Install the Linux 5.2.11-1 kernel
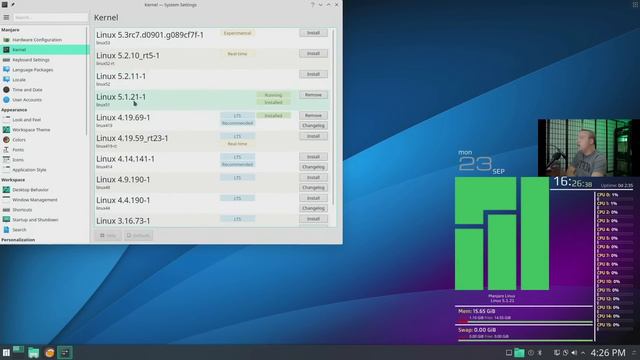Viewport: 640px width, 360px height. point(313,74)
